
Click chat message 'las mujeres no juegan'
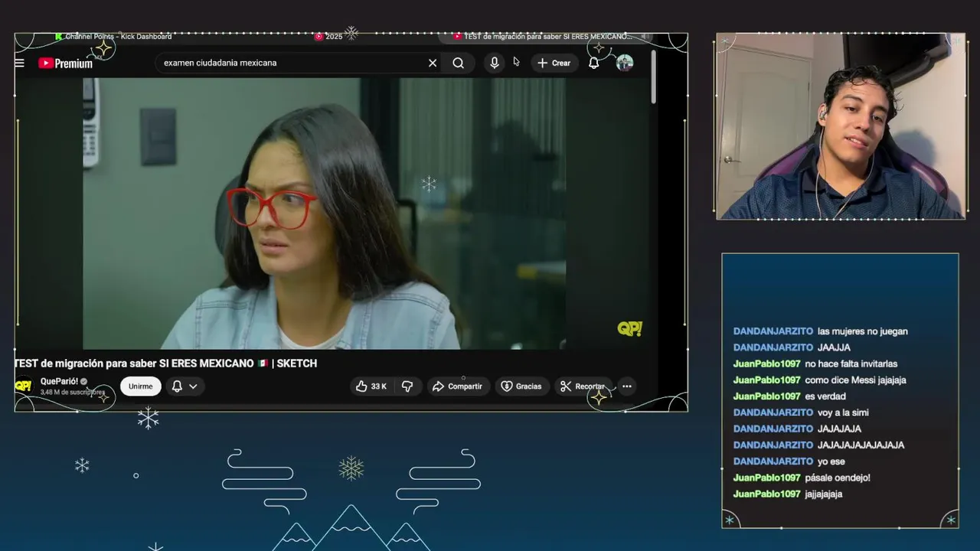tap(862, 331)
